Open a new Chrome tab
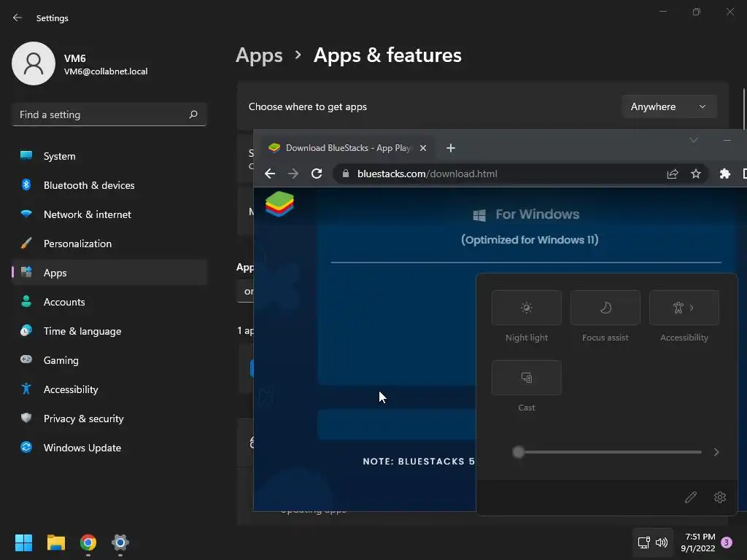This screenshot has width=747, height=560. click(x=450, y=148)
